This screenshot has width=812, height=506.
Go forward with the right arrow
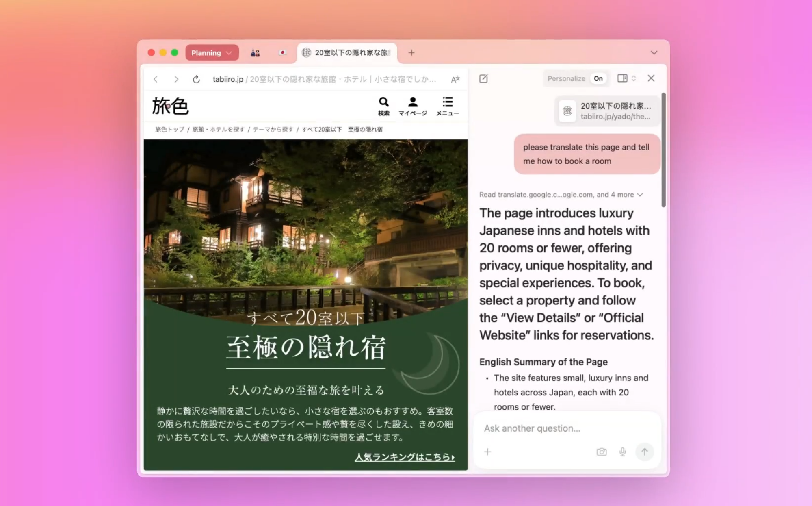[x=176, y=79]
